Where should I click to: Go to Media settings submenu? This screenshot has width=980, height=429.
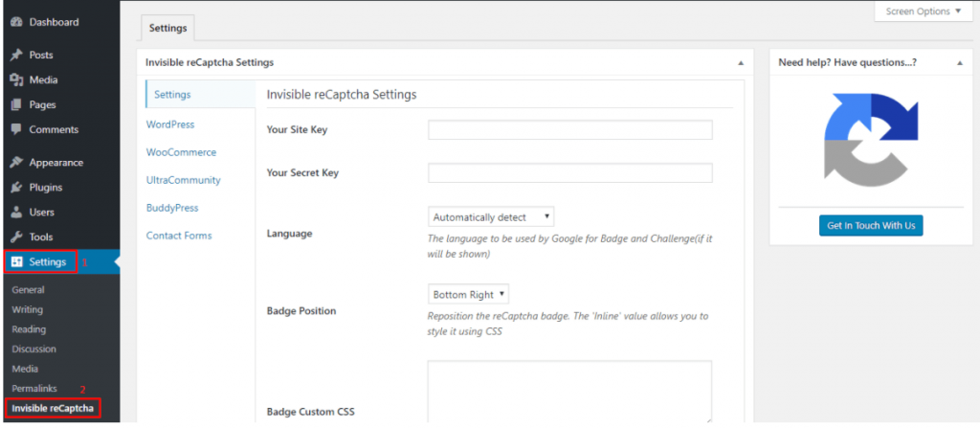coord(25,369)
